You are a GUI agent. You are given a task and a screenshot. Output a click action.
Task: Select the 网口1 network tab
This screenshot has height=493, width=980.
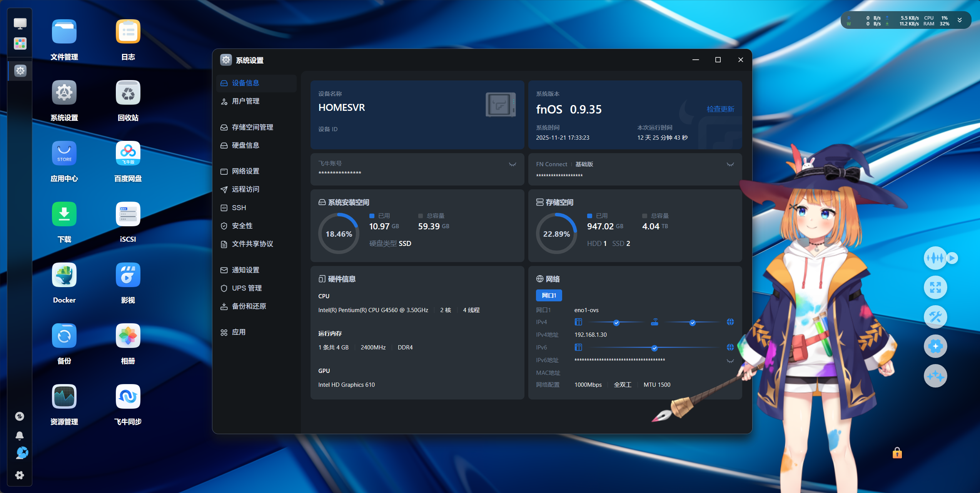(549, 296)
